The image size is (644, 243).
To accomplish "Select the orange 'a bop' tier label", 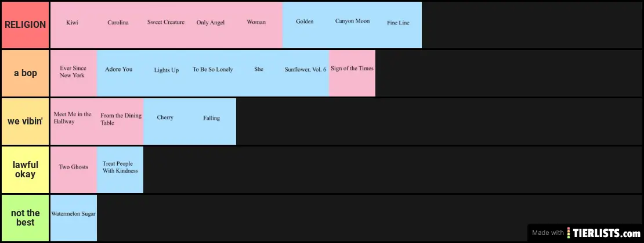I will click(25, 73).
